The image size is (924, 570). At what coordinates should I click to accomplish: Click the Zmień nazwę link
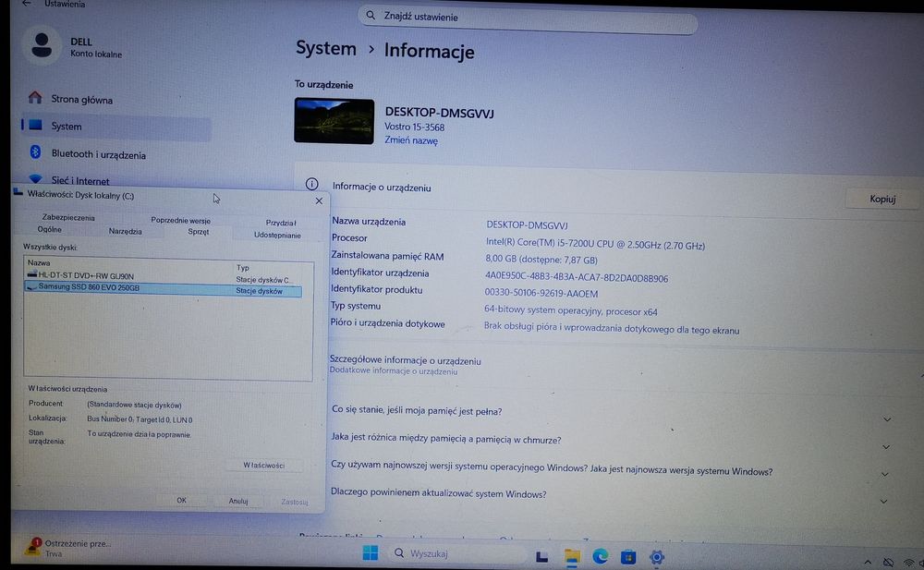pos(411,140)
